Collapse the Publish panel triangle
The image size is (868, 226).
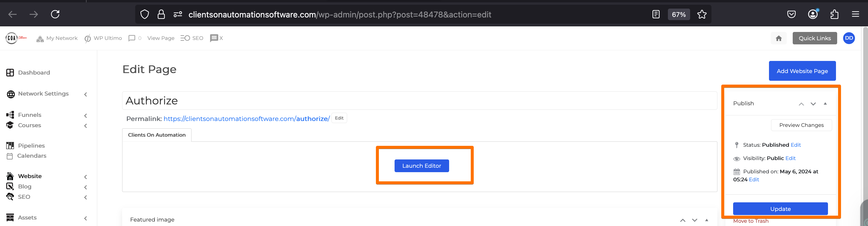[825, 104]
